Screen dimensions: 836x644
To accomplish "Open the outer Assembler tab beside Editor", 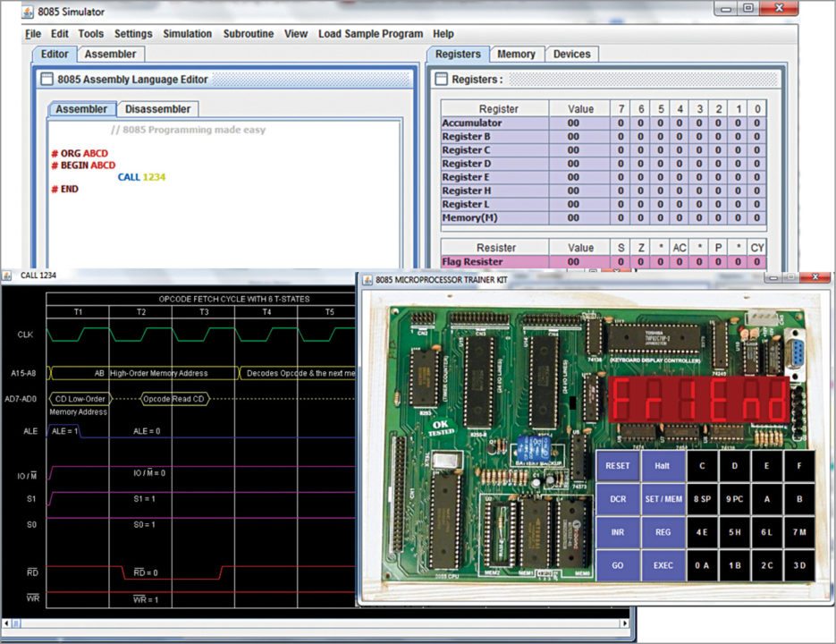I will pos(110,55).
